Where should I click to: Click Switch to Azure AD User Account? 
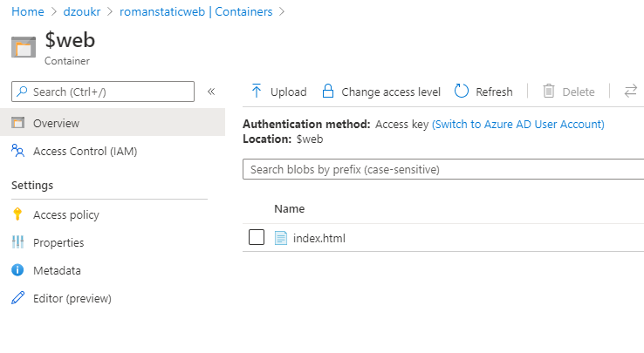pos(518,125)
